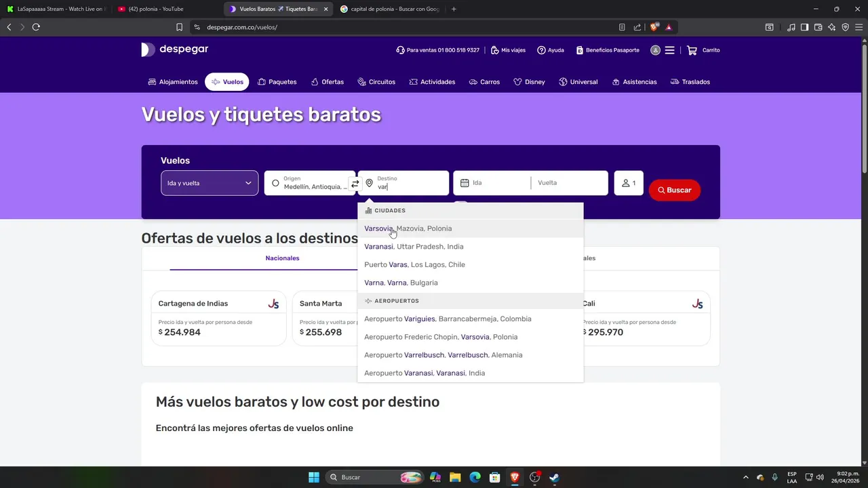Select the Vuelos navigation pill
Screen dimensions: 868x488
[x=226, y=82]
